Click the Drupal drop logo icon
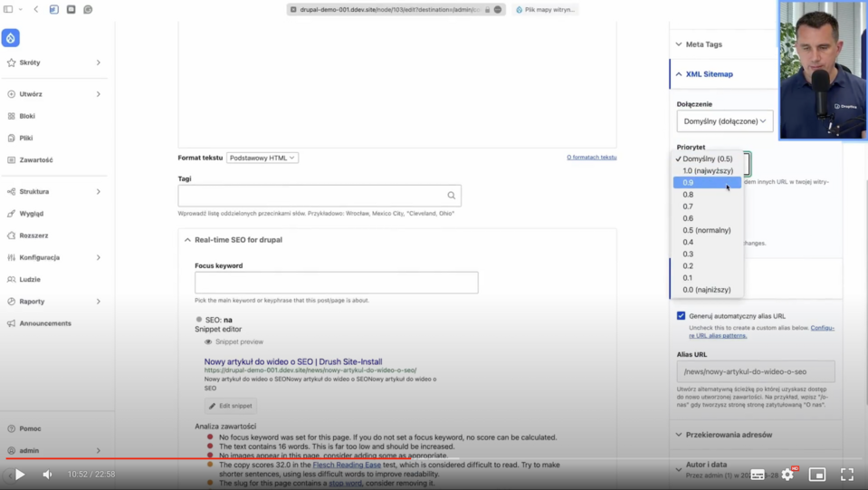Screen dimensions: 868x490 click(x=11, y=38)
